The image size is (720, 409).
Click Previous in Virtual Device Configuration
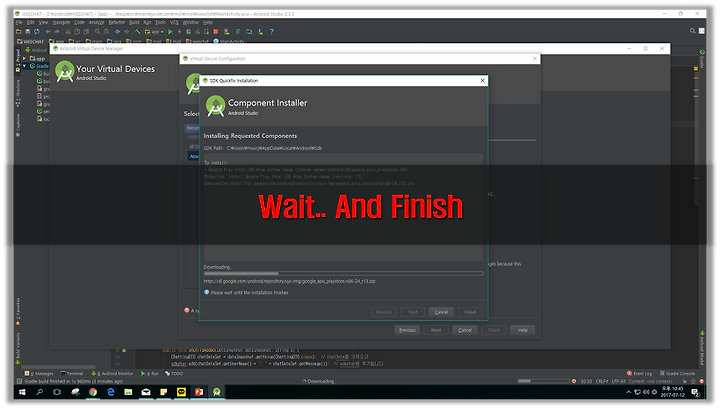[x=407, y=330]
